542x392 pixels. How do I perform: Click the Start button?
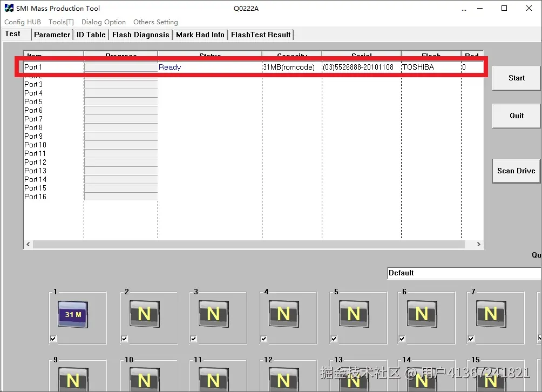coord(517,78)
